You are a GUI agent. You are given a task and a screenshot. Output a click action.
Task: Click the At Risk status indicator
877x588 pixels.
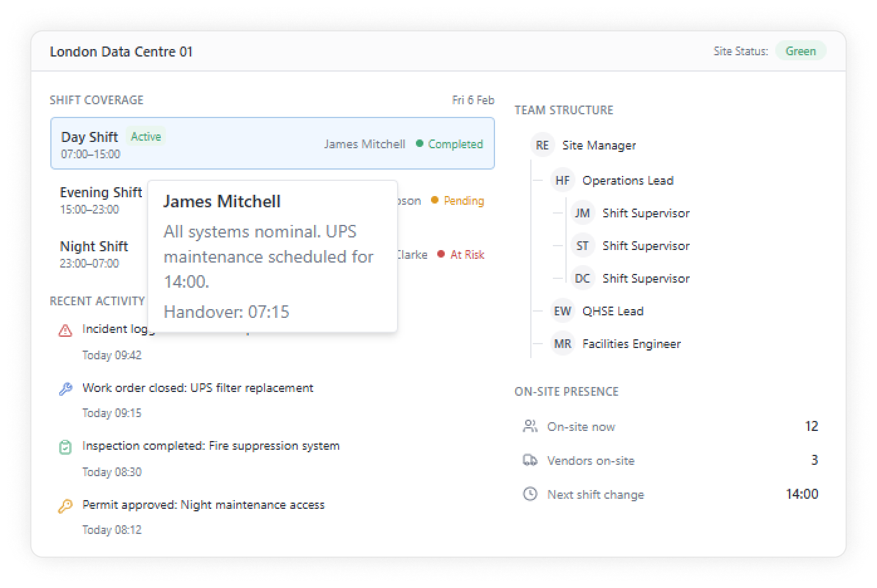coord(461,254)
